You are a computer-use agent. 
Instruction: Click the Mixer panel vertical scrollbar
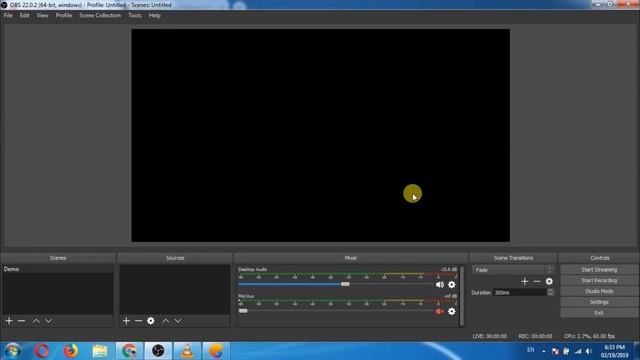(462, 296)
